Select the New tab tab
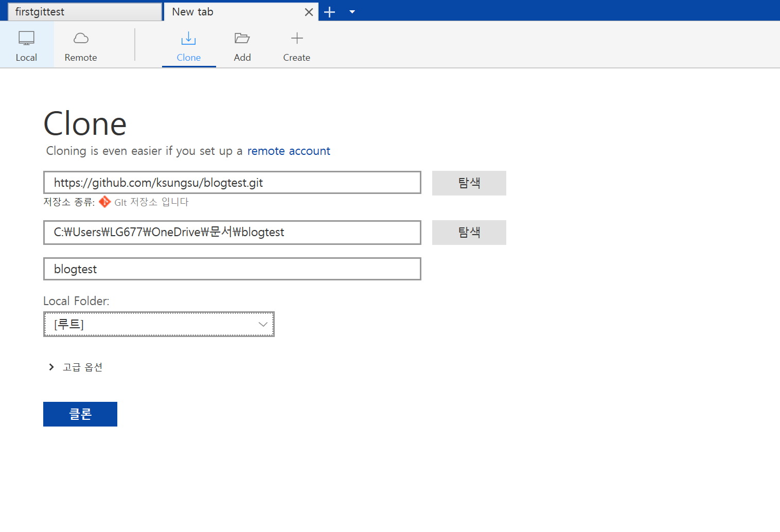This screenshot has height=532, width=780. click(x=234, y=12)
